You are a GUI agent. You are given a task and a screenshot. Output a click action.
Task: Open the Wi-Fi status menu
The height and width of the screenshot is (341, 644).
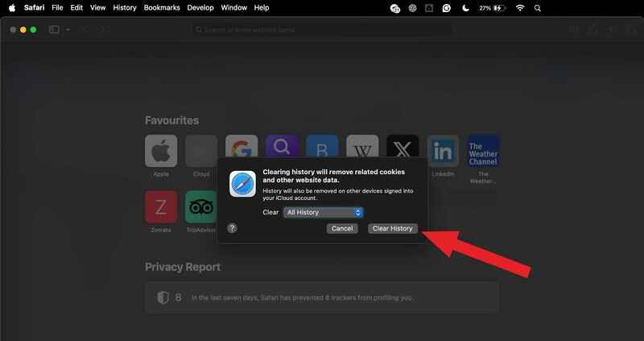click(x=520, y=8)
